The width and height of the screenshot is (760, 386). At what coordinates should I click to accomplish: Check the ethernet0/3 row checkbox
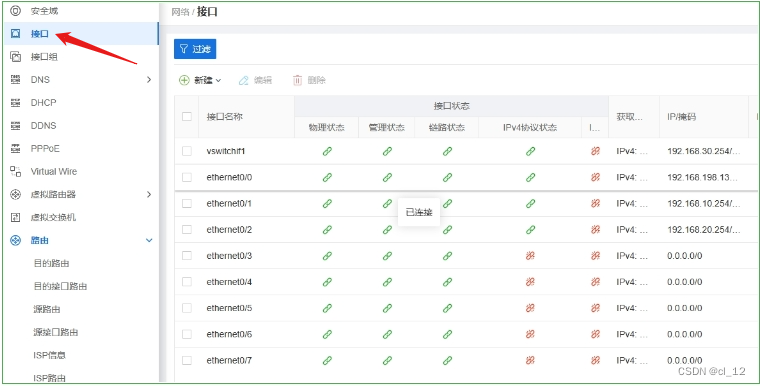[x=187, y=256]
